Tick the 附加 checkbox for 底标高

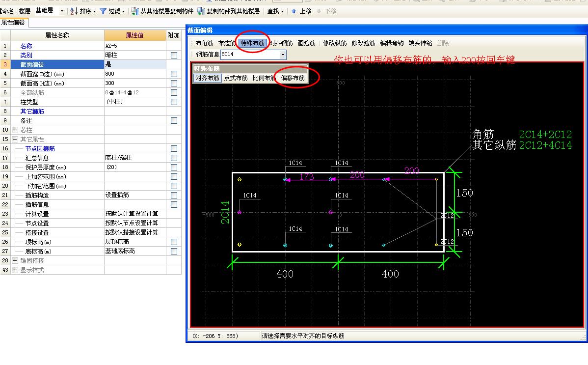tap(174, 251)
